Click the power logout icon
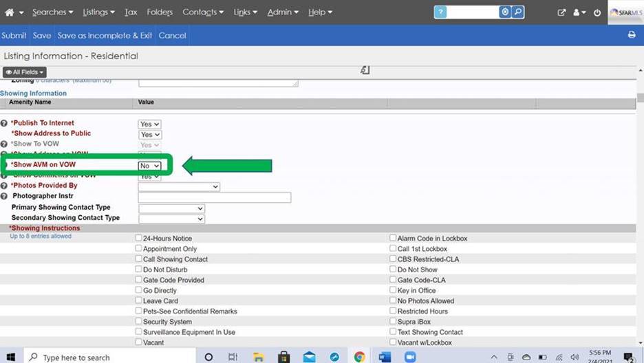This screenshot has height=363, width=644. 597,12
